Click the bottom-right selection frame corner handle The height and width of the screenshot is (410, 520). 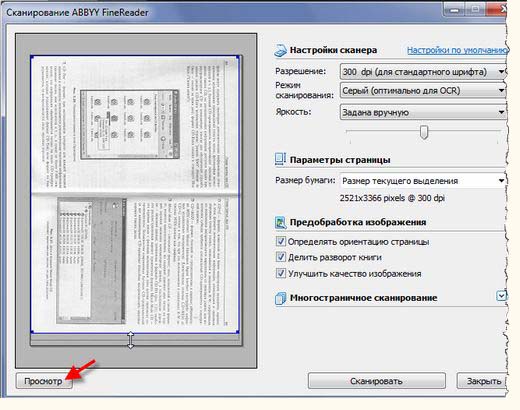[x=238, y=332]
